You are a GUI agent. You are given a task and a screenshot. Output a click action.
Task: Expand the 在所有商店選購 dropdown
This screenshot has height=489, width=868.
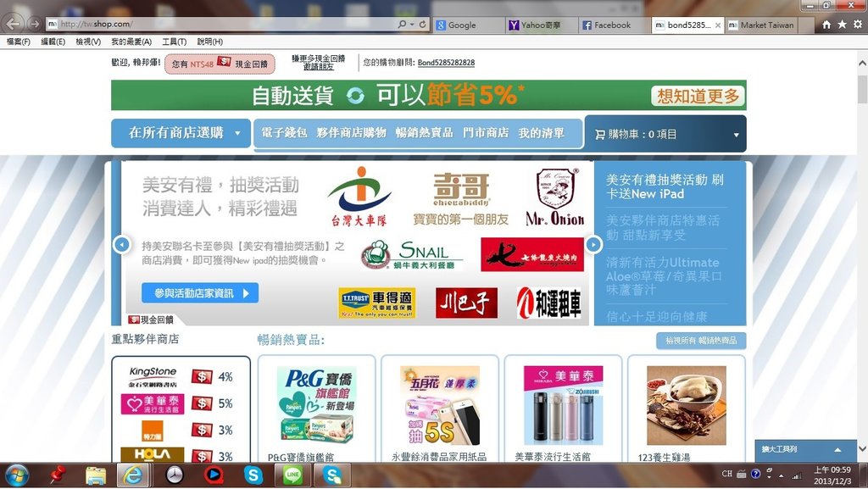tap(181, 133)
